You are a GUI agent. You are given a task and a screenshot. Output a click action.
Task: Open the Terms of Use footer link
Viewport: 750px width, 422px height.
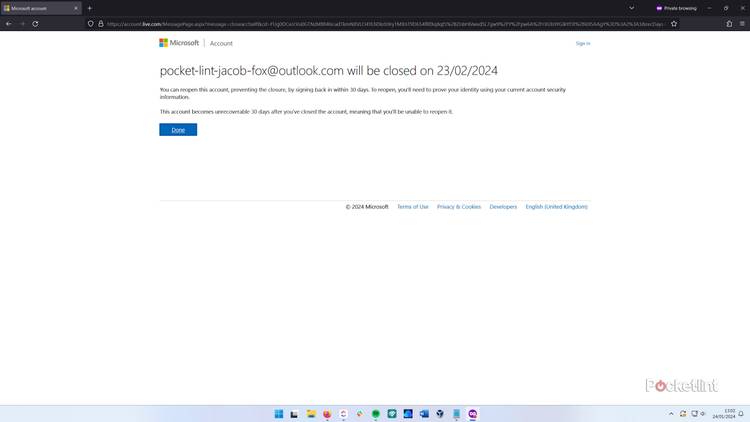[x=412, y=207]
